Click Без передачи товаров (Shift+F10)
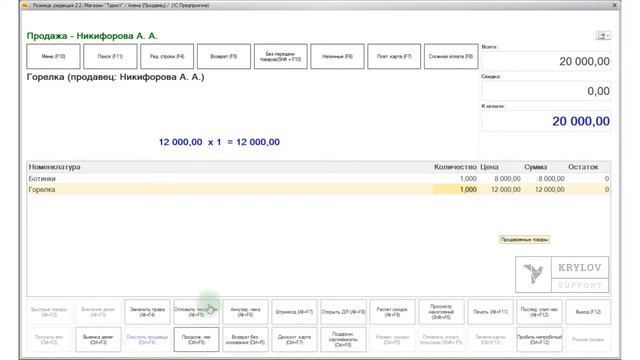 coord(280,56)
